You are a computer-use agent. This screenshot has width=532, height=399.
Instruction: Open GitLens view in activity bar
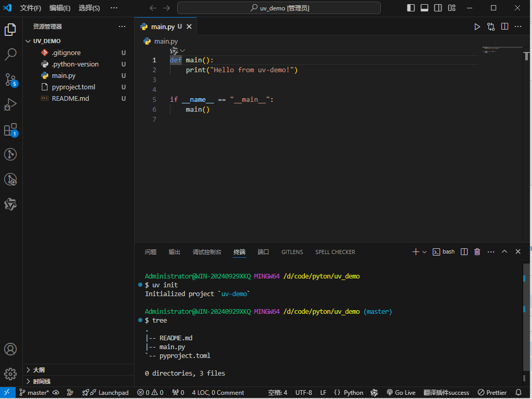(10, 154)
